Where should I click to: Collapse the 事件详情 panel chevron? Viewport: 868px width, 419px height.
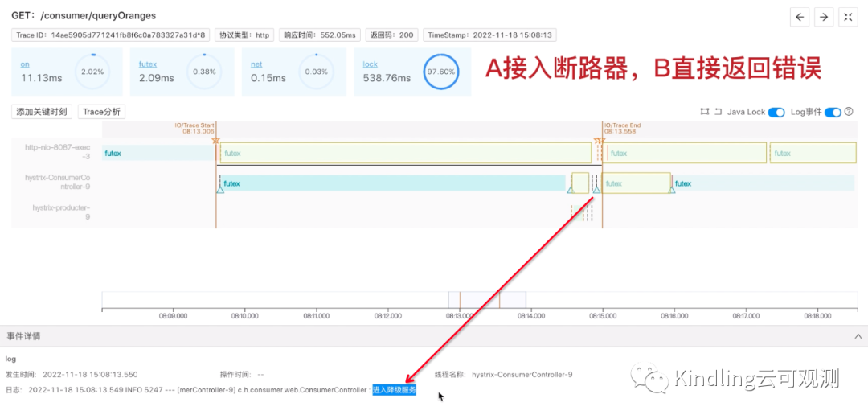(858, 336)
